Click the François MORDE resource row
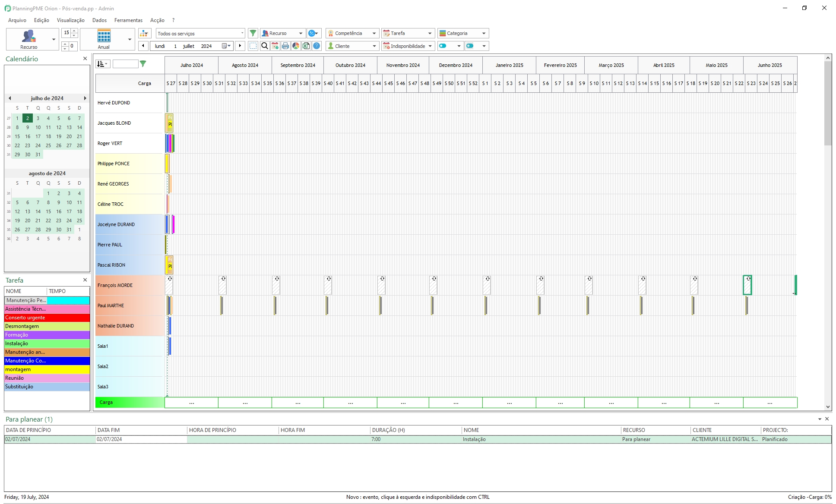This screenshot has width=836, height=504. click(130, 285)
